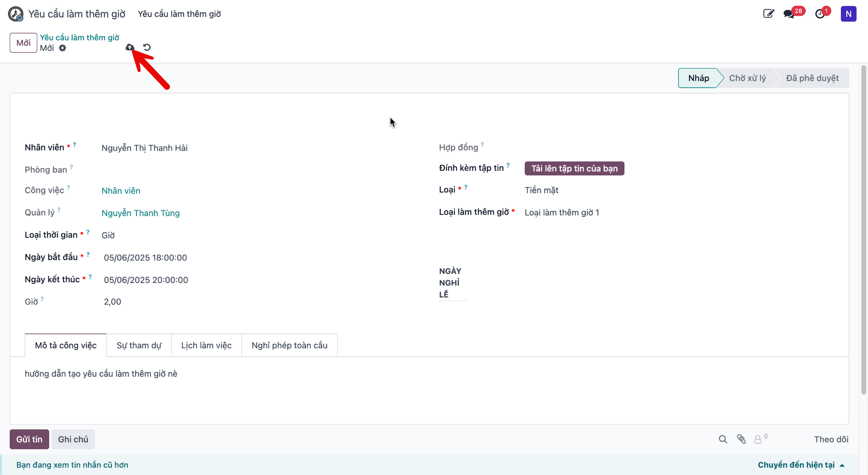This screenshot has width=868, height=475.
Task: Click Theo dõi to follow the record
Action: pos(831,439)
